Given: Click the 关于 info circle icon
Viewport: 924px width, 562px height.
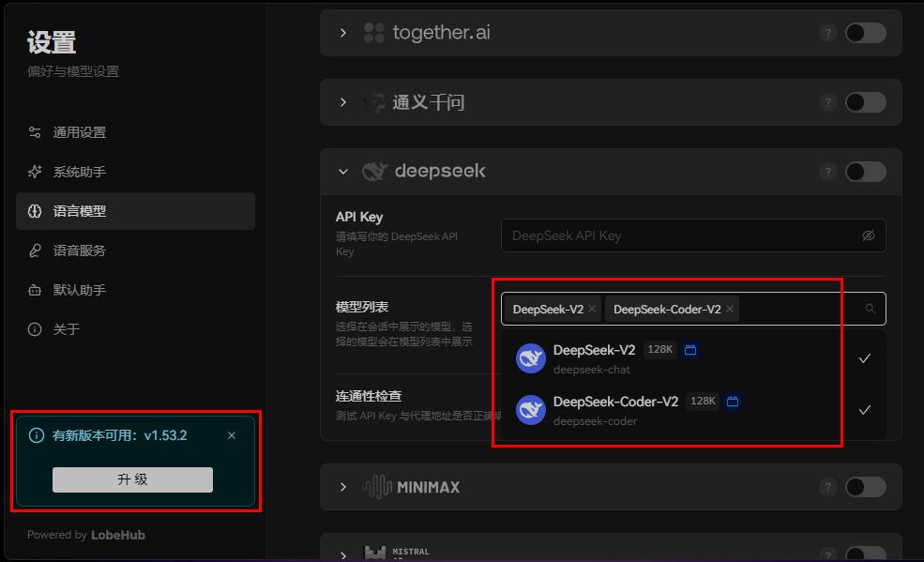Looking at the screenshot, I should tap(35, 329).
